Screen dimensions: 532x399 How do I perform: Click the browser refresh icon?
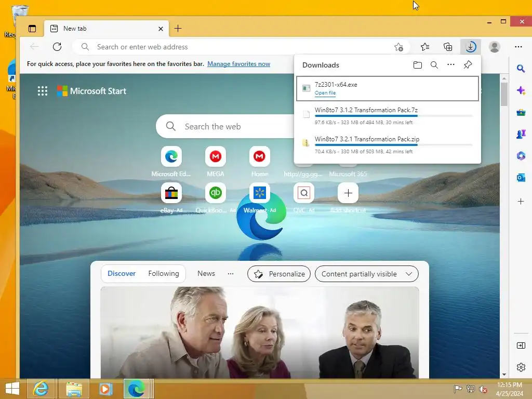coord(57,47)
